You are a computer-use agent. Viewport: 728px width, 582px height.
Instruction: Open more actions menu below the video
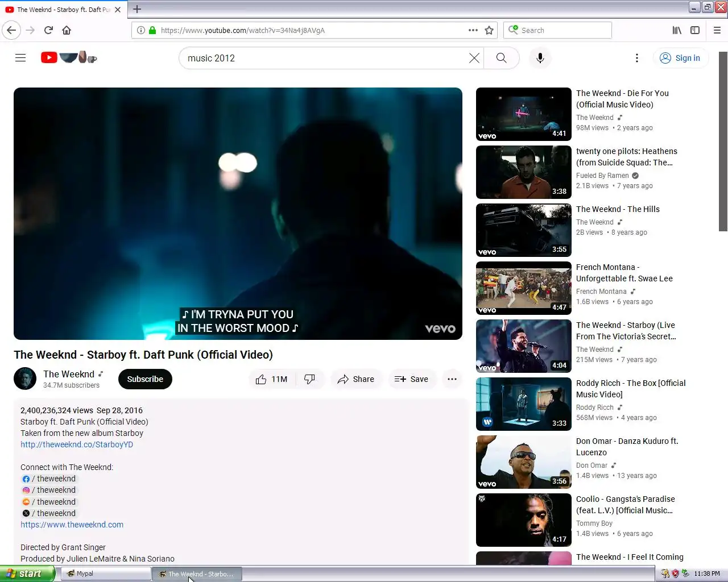452,379
